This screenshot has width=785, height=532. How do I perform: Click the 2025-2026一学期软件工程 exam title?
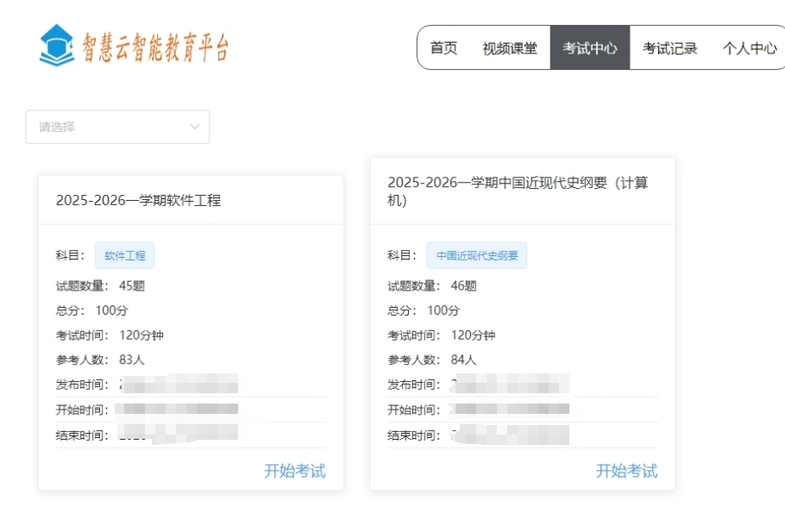click(138, 200)
